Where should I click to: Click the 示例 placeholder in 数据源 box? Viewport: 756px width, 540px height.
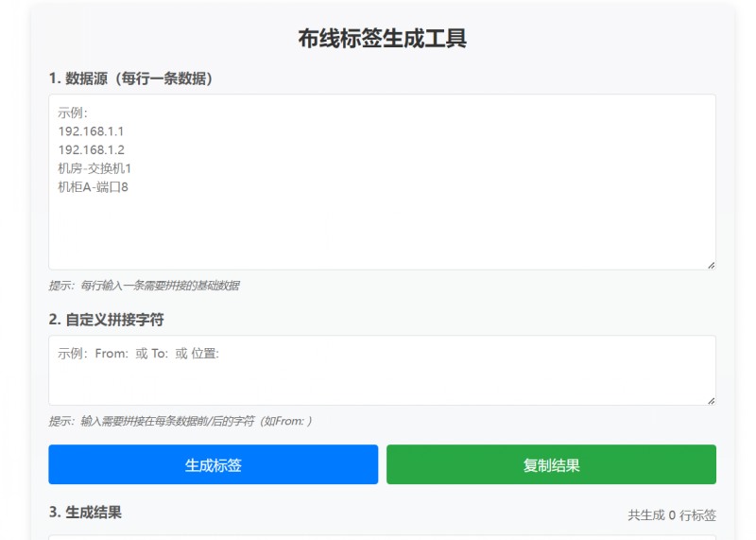(72, 112)
